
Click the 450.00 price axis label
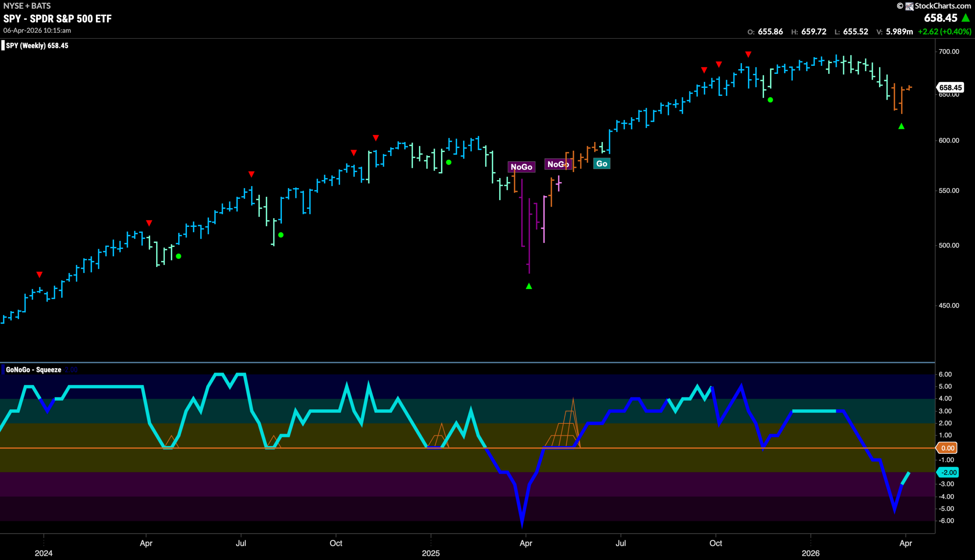coord(949,305)
